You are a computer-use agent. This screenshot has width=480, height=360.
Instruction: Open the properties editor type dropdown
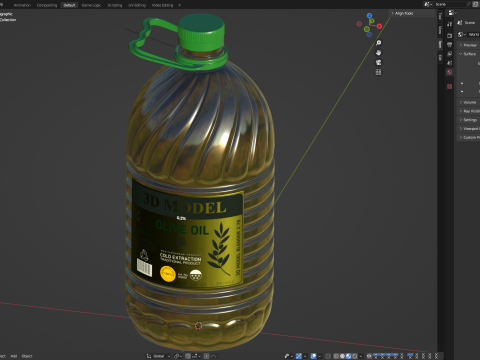[x=452, y=13]
